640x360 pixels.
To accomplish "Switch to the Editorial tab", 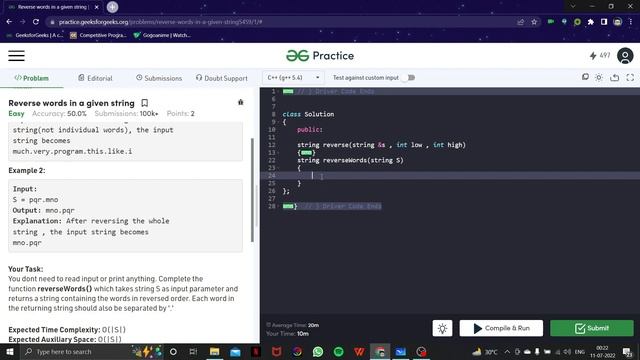I will click(95, 78).
